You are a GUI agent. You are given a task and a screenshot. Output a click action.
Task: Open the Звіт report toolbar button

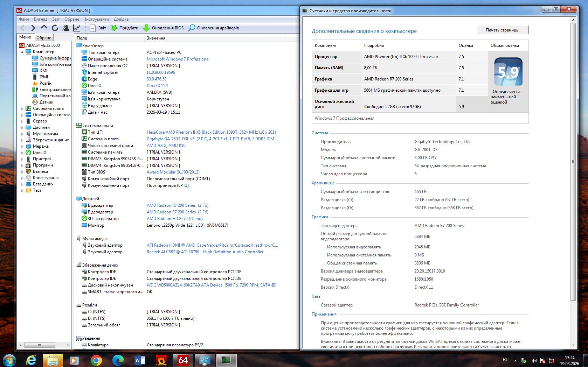coord(98,28)
